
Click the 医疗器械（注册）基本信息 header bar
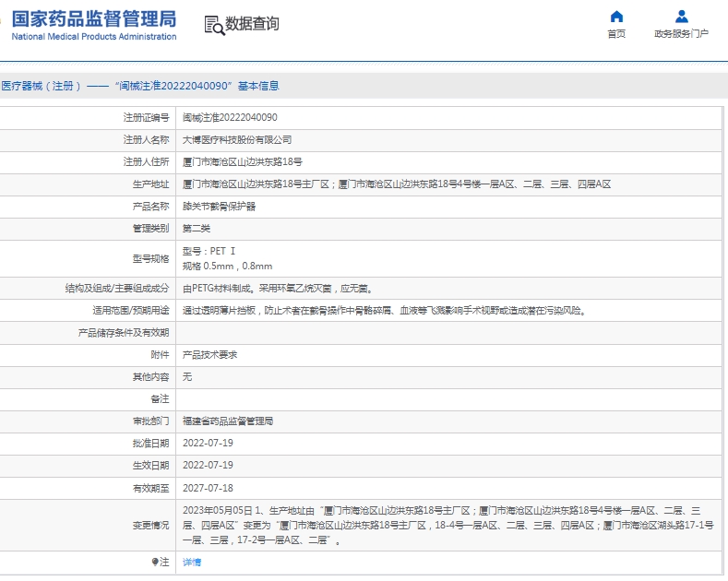click(x=139, y=86)
